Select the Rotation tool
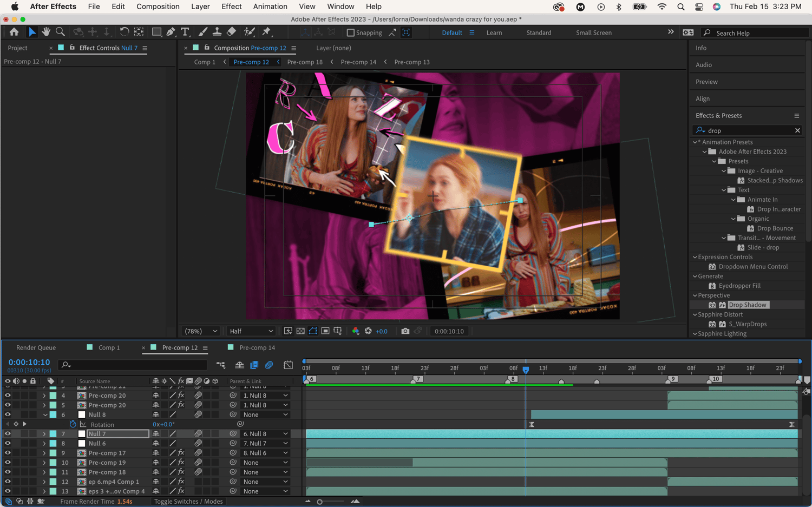Viewport: 812px width, 507px height. [x=124, y=32]
